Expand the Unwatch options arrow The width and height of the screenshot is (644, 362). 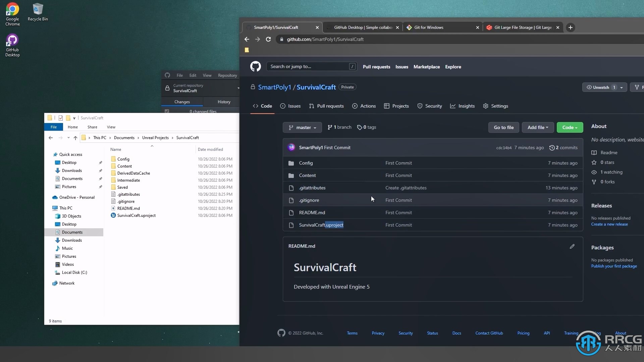(622, 87)
